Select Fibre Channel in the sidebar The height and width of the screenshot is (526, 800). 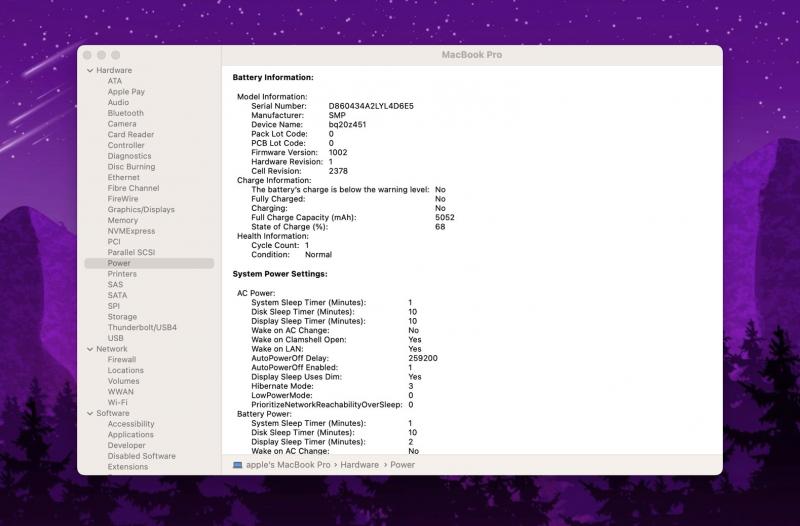tap(133, 188)
